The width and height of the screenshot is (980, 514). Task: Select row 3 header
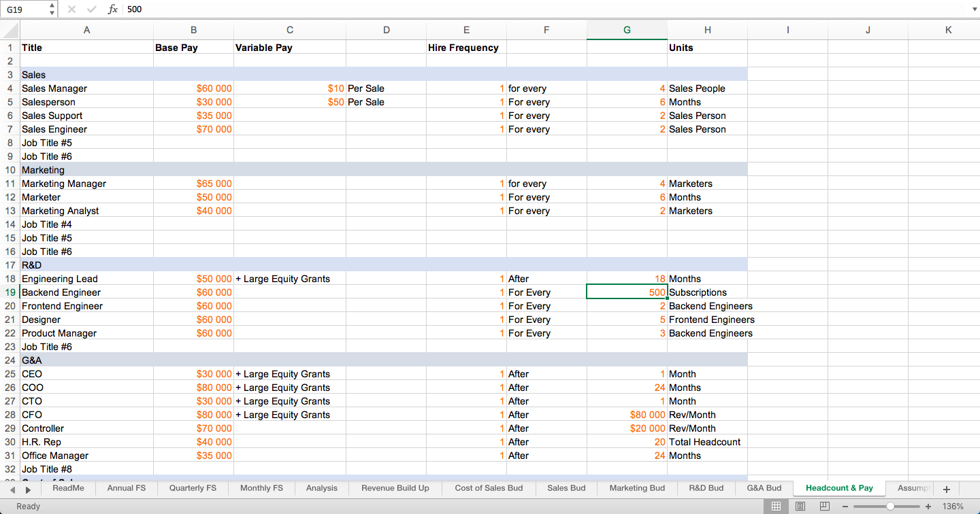(x=10, y=75)
